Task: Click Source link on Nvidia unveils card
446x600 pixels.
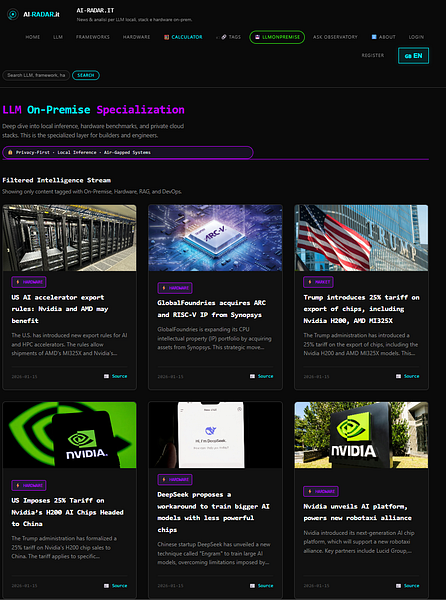Action: point(412,585)
